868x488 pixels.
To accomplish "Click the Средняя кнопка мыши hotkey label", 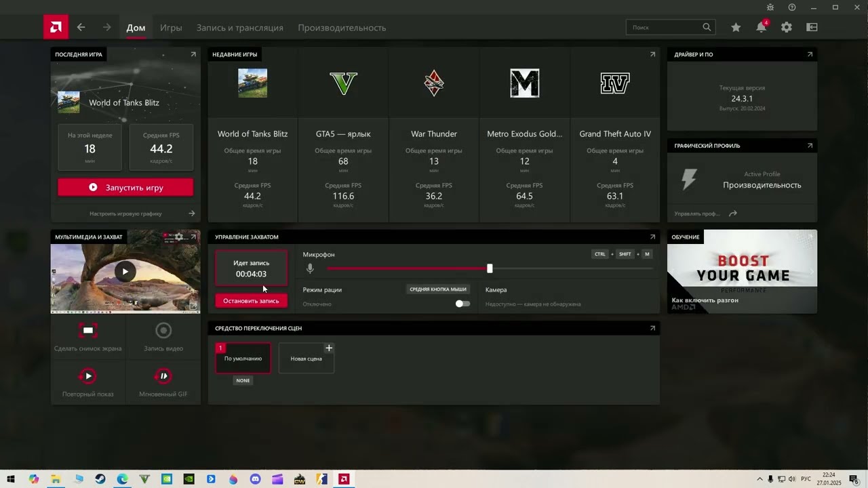I will click(x=438, y=289).
